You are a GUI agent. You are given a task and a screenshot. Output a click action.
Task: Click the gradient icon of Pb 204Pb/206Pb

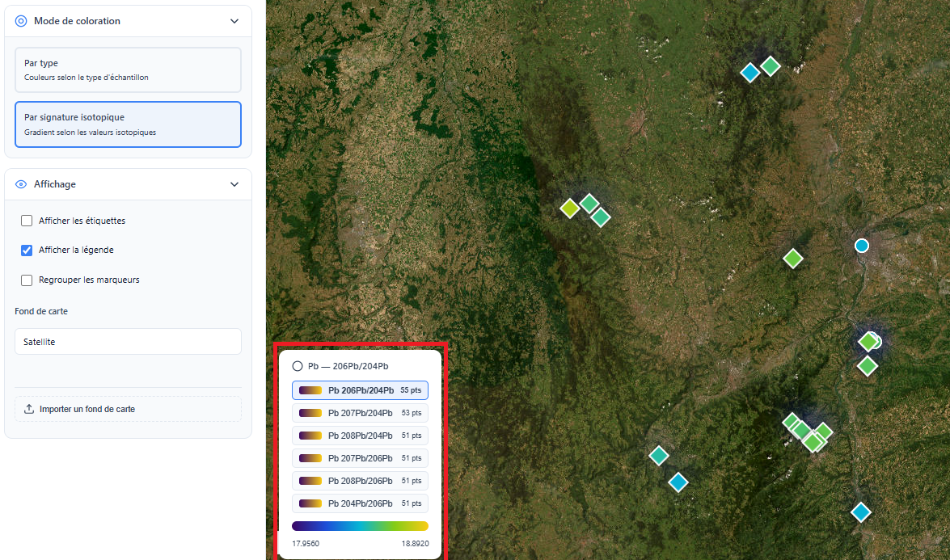(310, 503)
